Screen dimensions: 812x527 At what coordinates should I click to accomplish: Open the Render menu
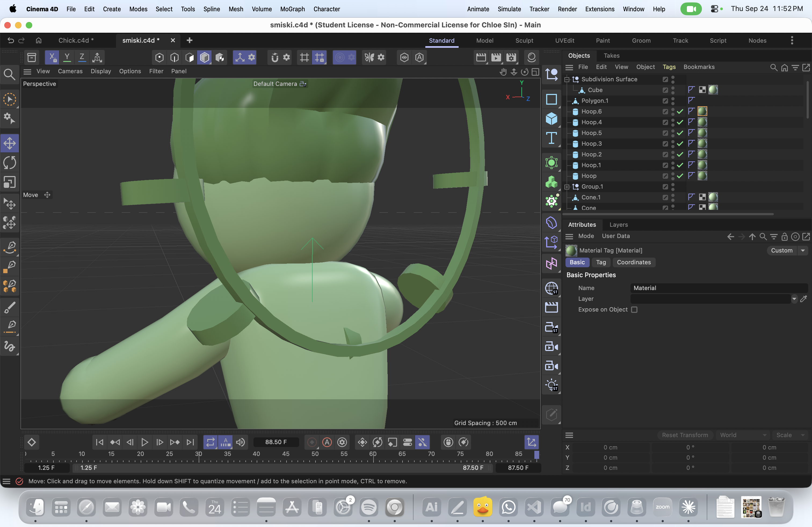point(567,9)
